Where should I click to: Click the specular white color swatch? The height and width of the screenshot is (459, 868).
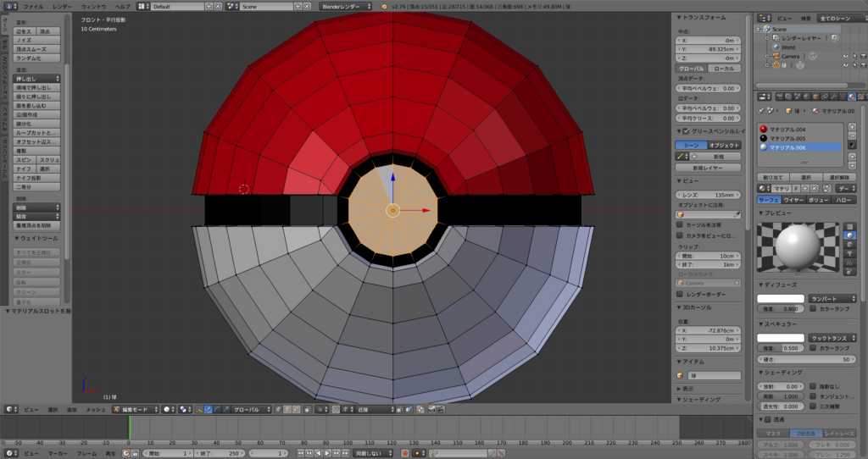click(x=780, y=338)
